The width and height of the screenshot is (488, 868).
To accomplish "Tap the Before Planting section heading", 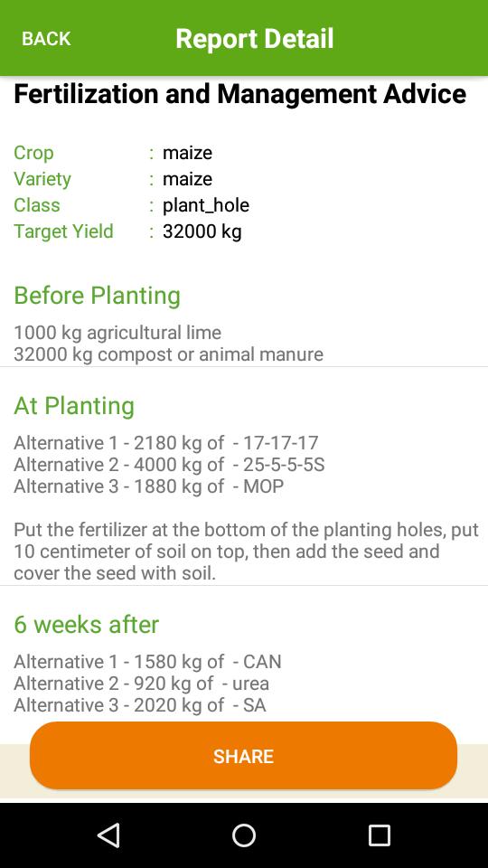I will (x=97, y=296).
